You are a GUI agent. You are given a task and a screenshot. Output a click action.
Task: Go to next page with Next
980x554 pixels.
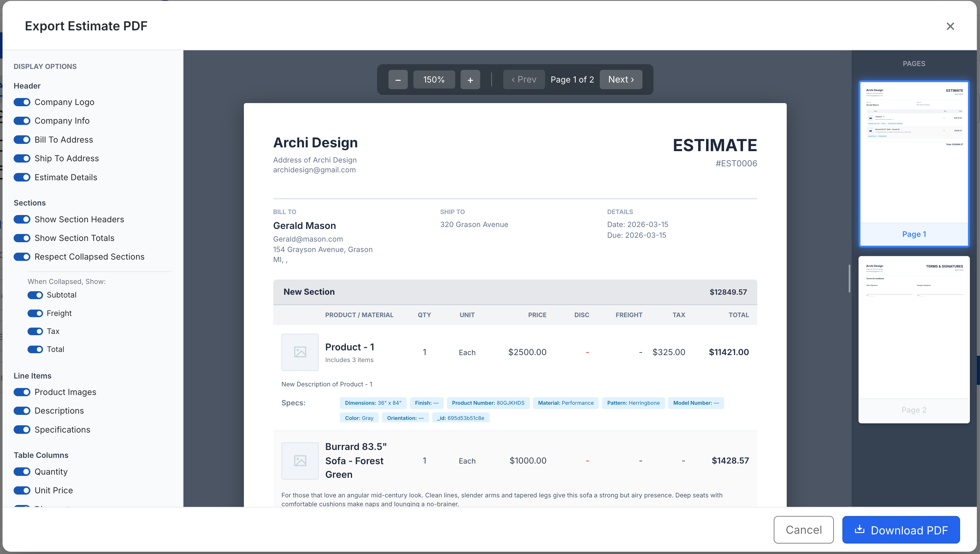click(621, 79)
